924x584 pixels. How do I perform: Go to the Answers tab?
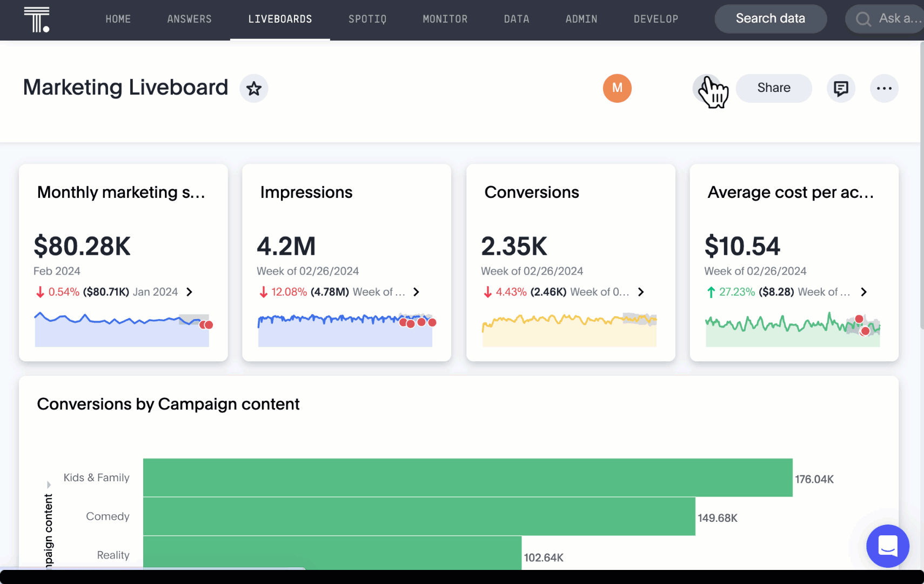pos(189,19)
